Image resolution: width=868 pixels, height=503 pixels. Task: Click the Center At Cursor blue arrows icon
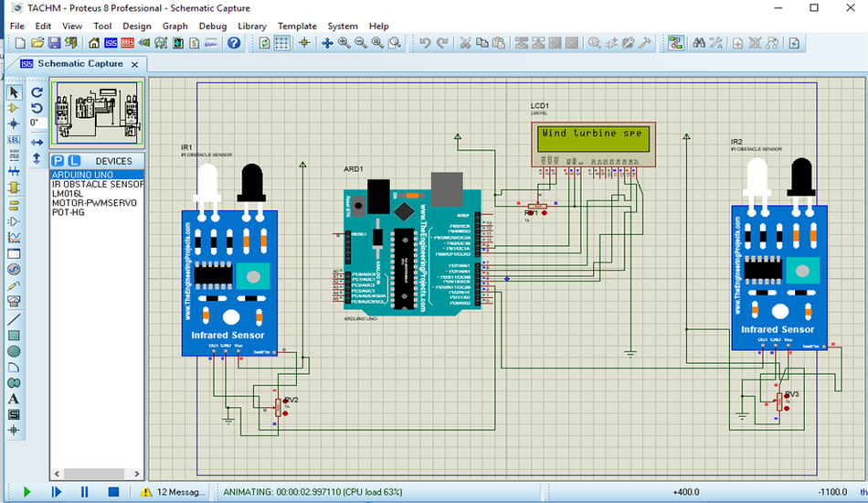(327, 43)
